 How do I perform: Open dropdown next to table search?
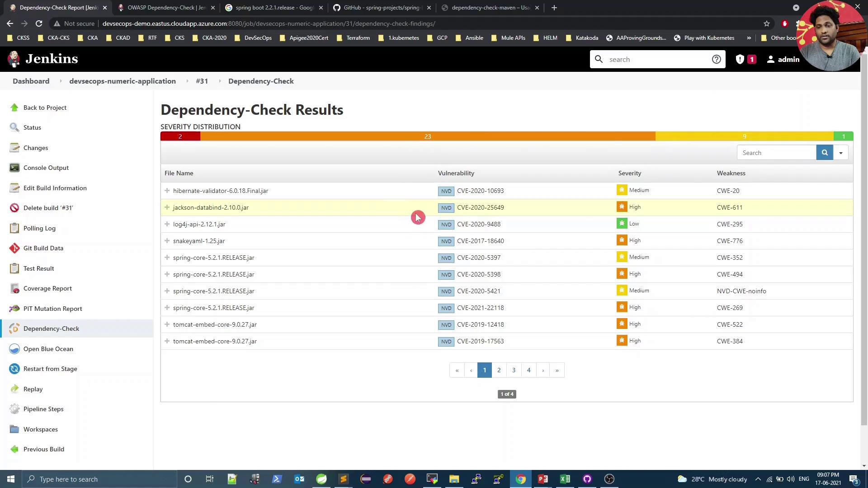pos(840,153)
